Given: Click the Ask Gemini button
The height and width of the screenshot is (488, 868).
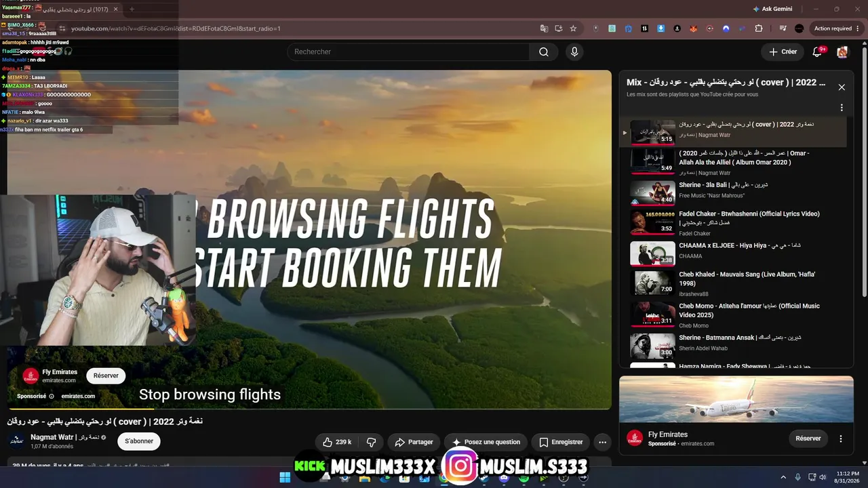Looking at the screenshot, I should pyautogui.click(x=772, y=9).
